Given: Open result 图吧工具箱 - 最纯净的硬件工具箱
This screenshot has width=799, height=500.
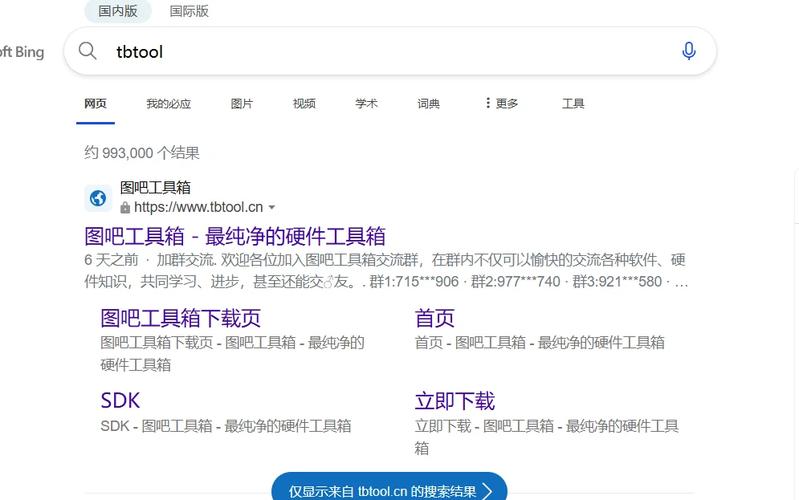Looking at the screenshot, I should click(235, 236).
